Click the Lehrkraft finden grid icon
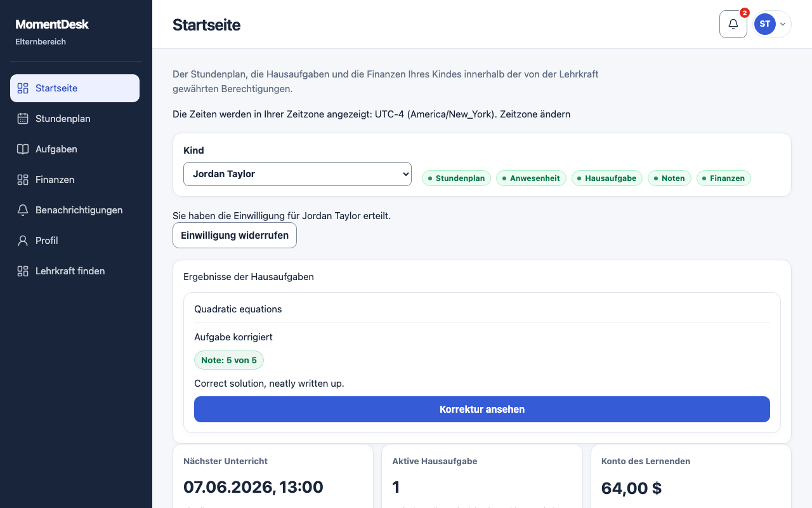Screen dimensions: 812x508 [23, 271]
